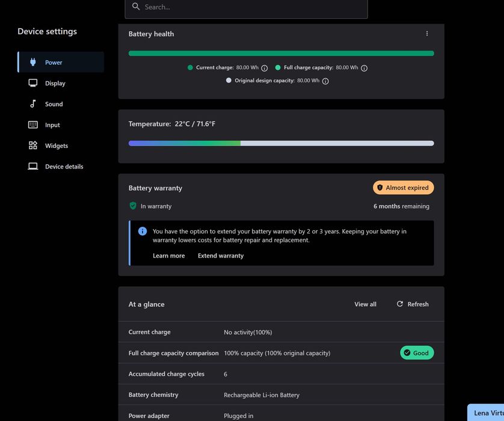
Task: Click the Battery health progress bar
Action: pyautogui.click(x=281, y=54)
